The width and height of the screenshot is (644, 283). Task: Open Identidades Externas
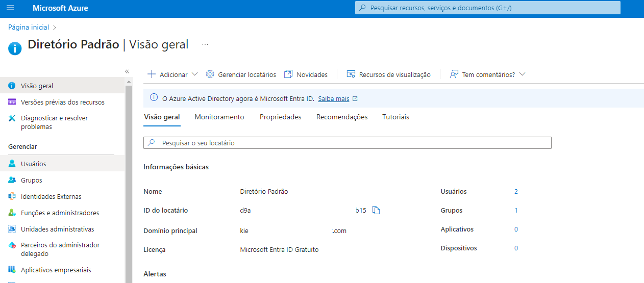[62, 196]
